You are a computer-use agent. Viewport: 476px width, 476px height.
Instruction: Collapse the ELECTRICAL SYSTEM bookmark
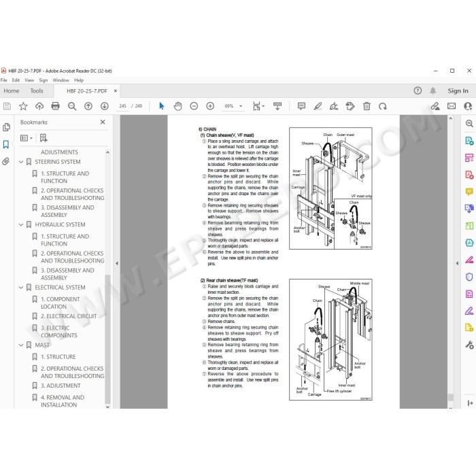point(21,288)
